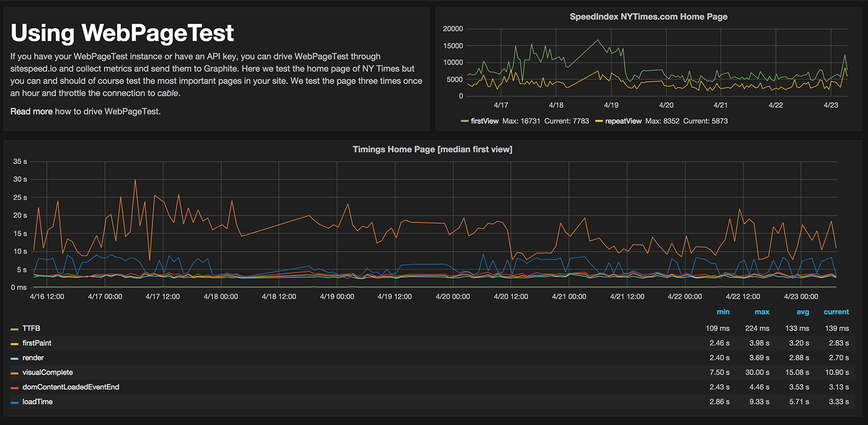
Task: Sort legend by avg column
Action: [x=802, y=312]
